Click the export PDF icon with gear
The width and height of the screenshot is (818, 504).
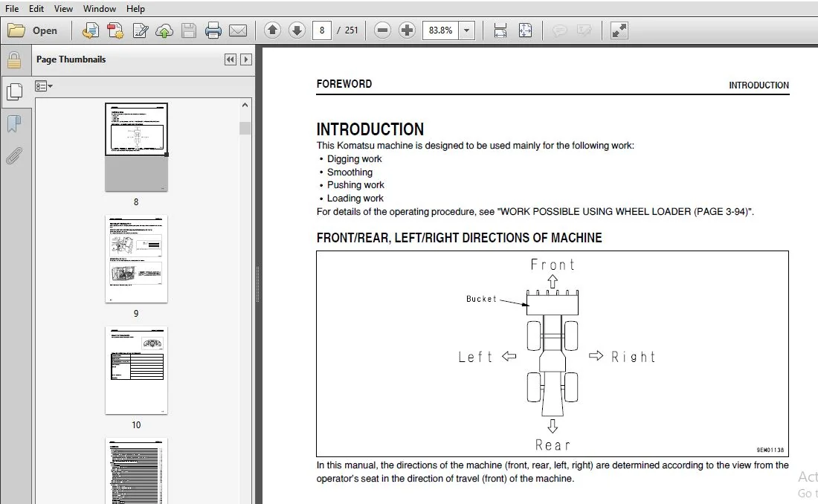pyautogui.click(x=115, y=30)
